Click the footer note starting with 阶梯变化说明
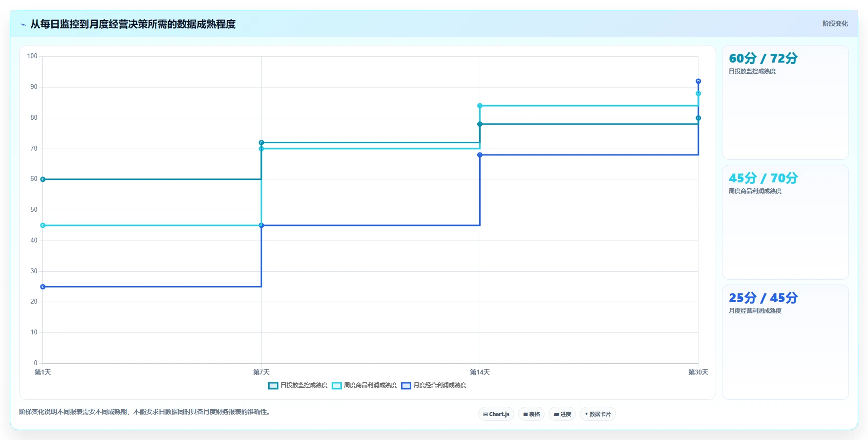Screen dimensions: 868x440 [145, 412]
